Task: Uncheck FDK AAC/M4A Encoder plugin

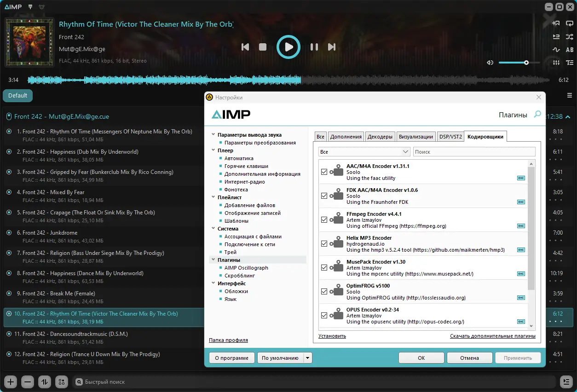Action: coord(324,196)
